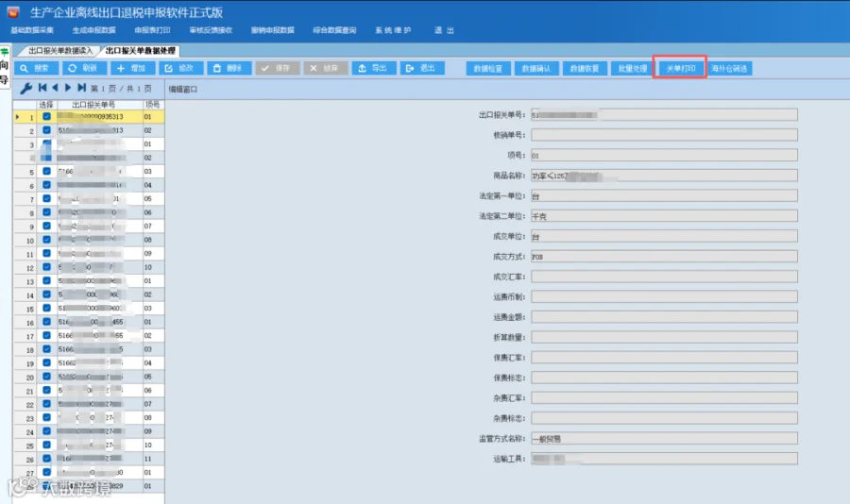This screenshot has width=850, height=504.
Task: Open the wrench settings icon above the list
Action: [25, 88]
